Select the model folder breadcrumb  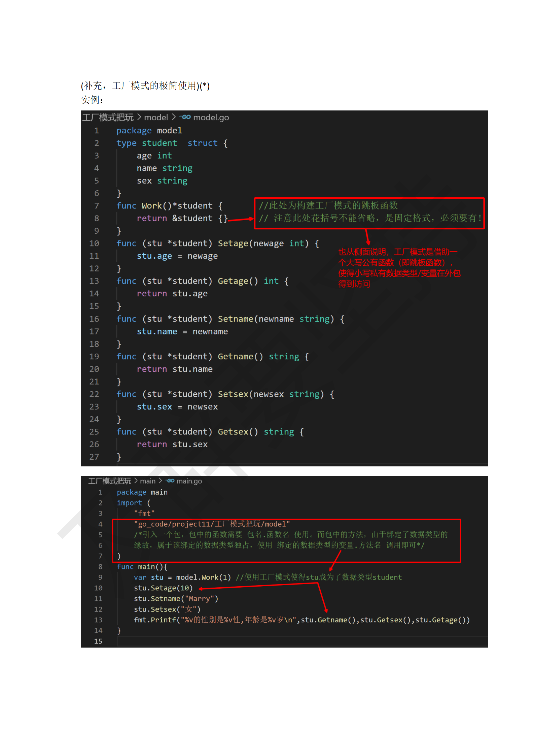[x=156, y=117]
